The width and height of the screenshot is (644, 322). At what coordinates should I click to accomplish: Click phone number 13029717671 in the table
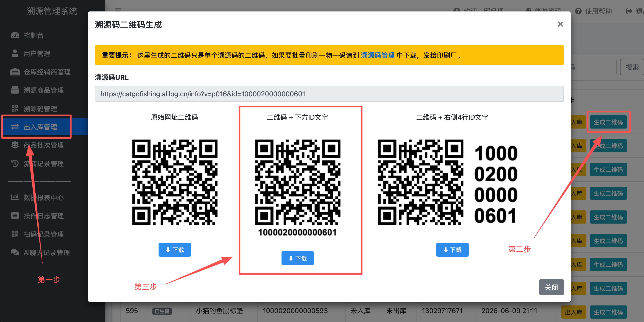coord(442,311)
